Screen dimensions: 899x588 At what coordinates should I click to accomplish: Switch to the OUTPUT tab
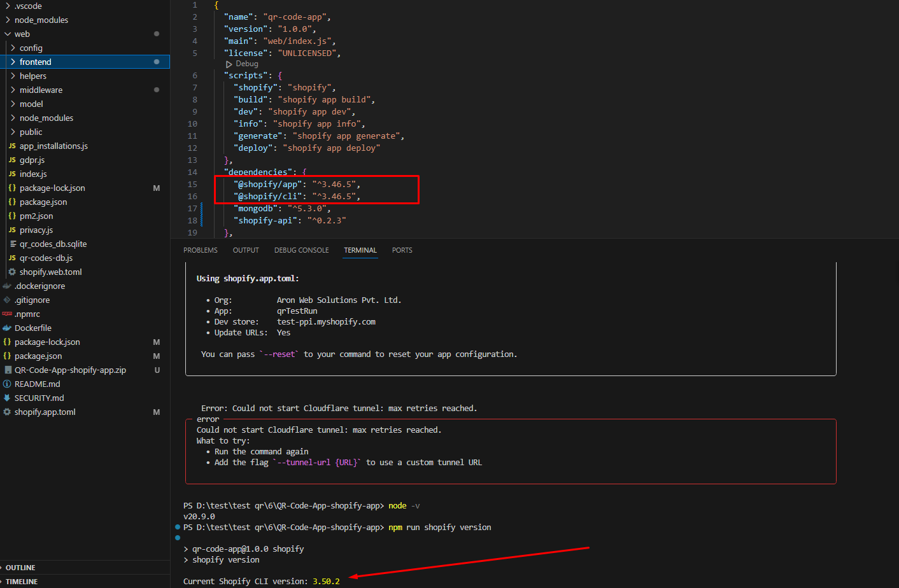[x=246, y=250]
